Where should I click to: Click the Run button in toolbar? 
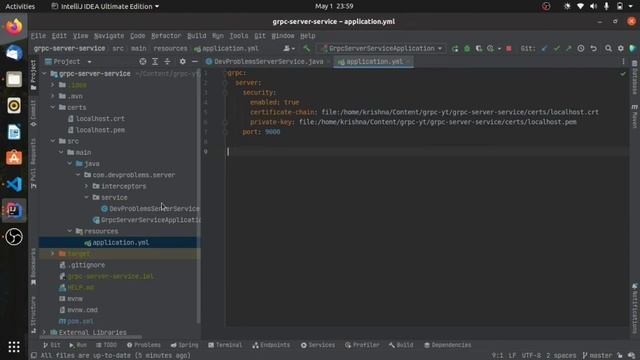(455, 49)
